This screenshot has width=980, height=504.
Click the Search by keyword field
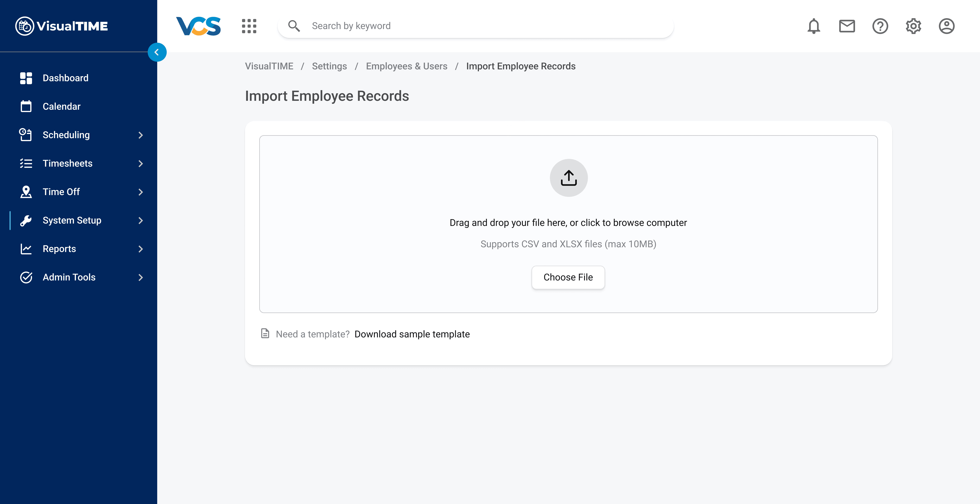(487, 26)
